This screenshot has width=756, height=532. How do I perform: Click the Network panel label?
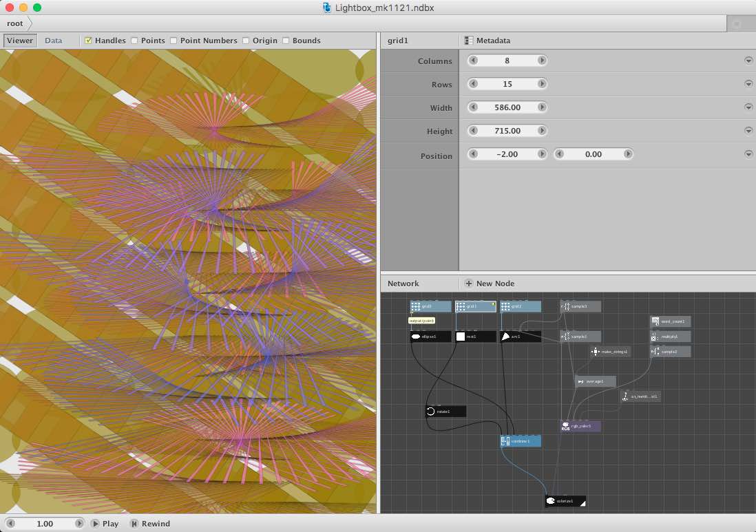(403, 284)
